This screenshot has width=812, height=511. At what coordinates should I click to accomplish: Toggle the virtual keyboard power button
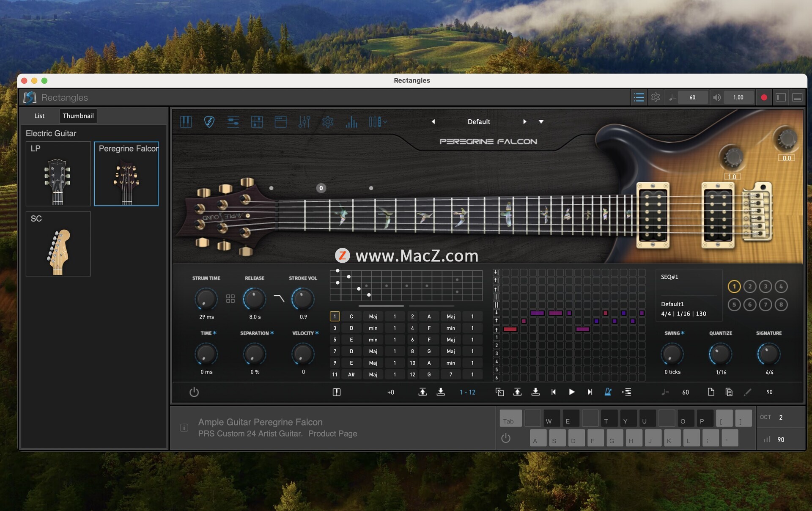(x=506, y=438)
